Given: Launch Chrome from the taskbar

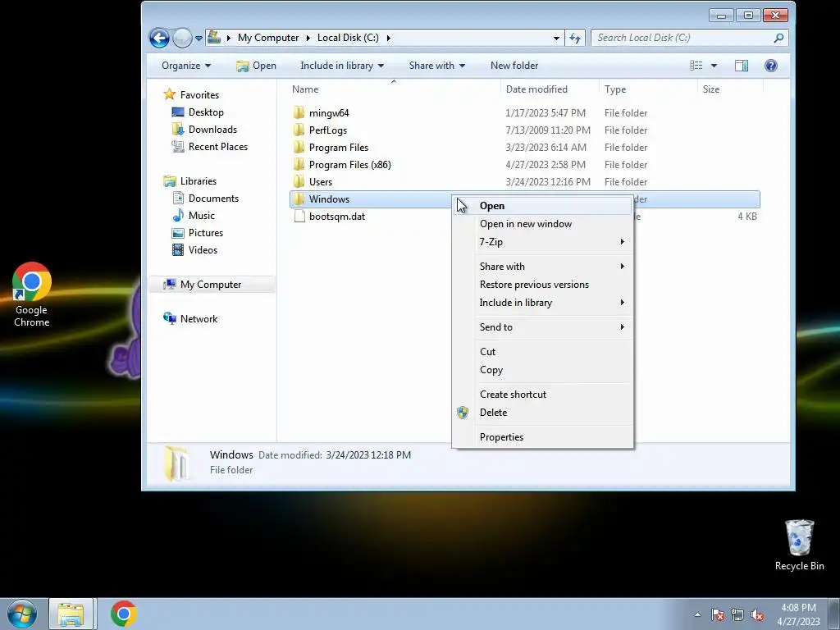Looking at the screenshot, I should pyautogui.click(x=124, y=614).
